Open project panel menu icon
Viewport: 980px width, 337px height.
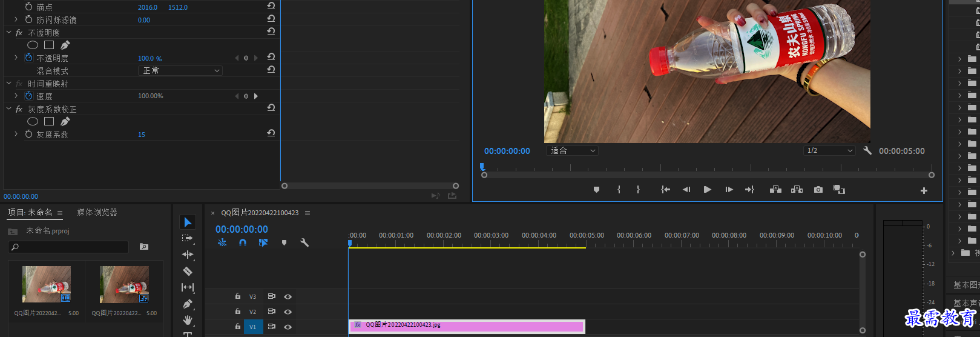(60, 213)
